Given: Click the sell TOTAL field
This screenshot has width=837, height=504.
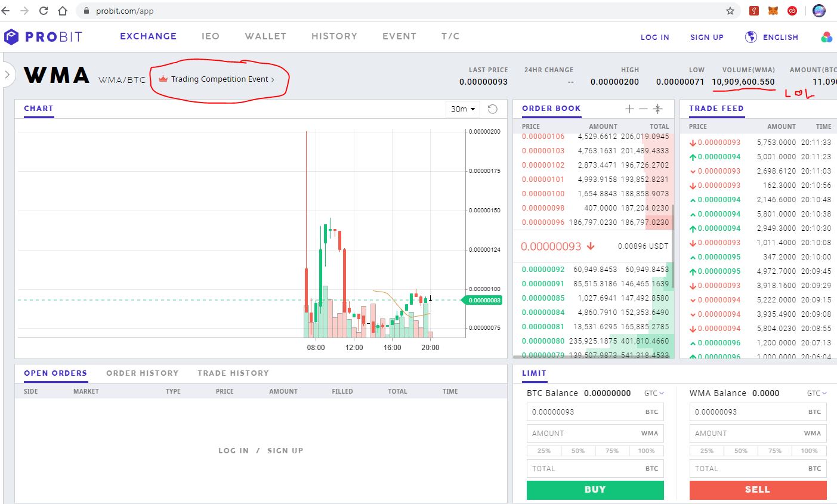Looking at the screenshot, I should [758, 469].
